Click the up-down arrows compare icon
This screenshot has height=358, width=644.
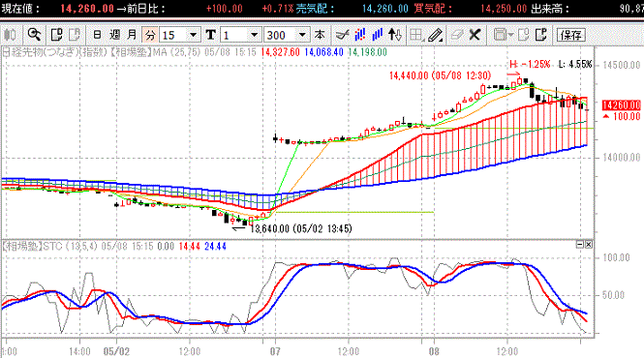(x=395, y=35)
